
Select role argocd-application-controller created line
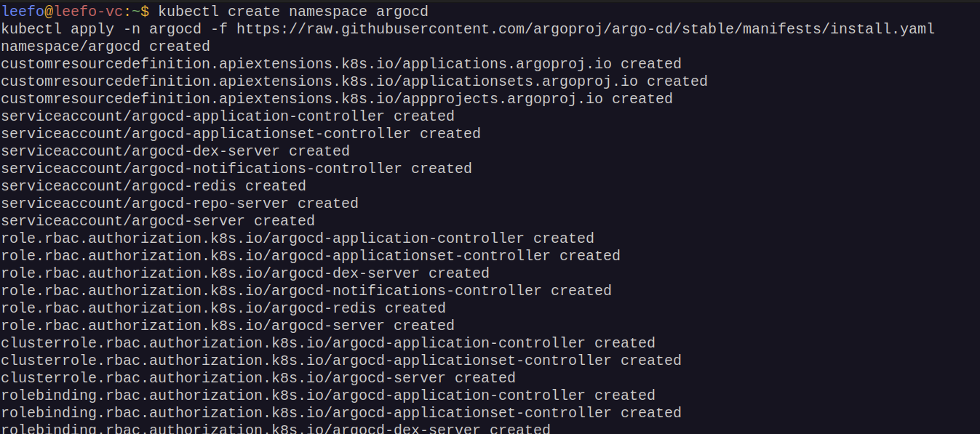click(x=298, y=238)
